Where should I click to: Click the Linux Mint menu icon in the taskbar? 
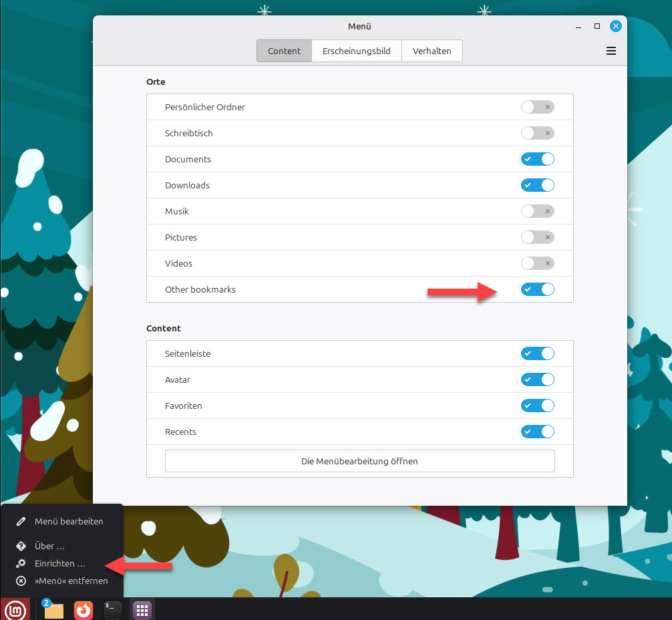pos(15,609)
